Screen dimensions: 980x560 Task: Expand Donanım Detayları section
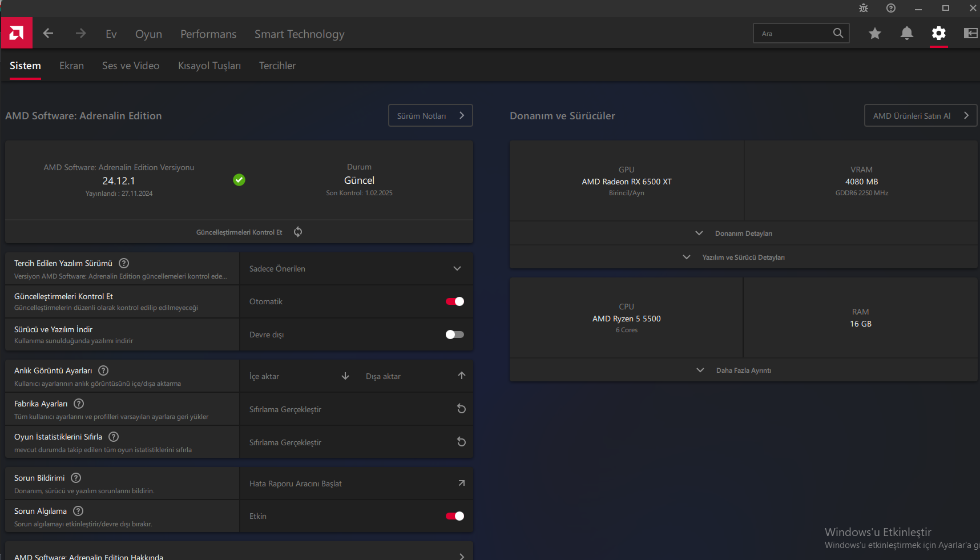(743, 233)
